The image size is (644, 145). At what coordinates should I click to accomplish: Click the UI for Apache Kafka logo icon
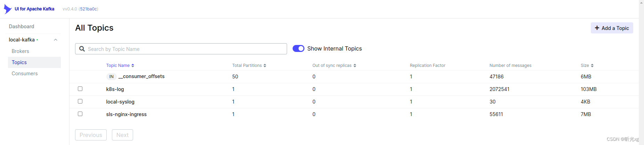7,9
